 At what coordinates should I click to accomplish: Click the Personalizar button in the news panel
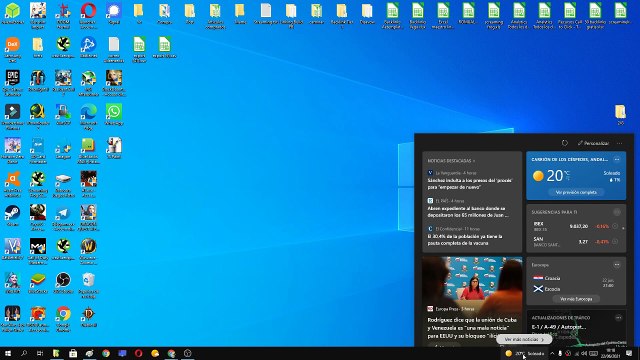point(593,143)
